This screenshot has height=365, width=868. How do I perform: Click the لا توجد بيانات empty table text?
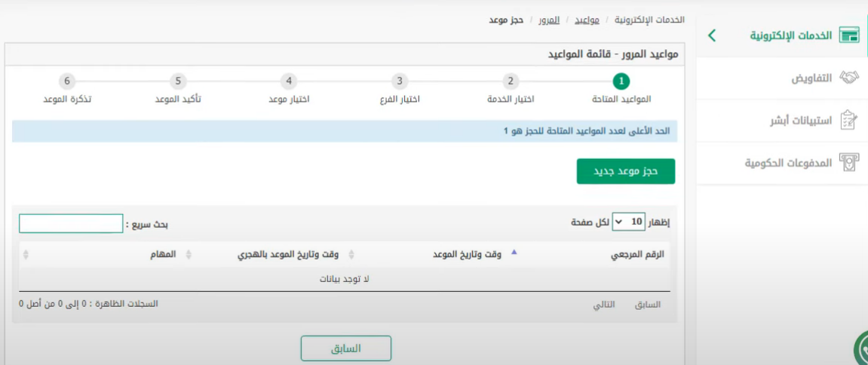point(344,279)
